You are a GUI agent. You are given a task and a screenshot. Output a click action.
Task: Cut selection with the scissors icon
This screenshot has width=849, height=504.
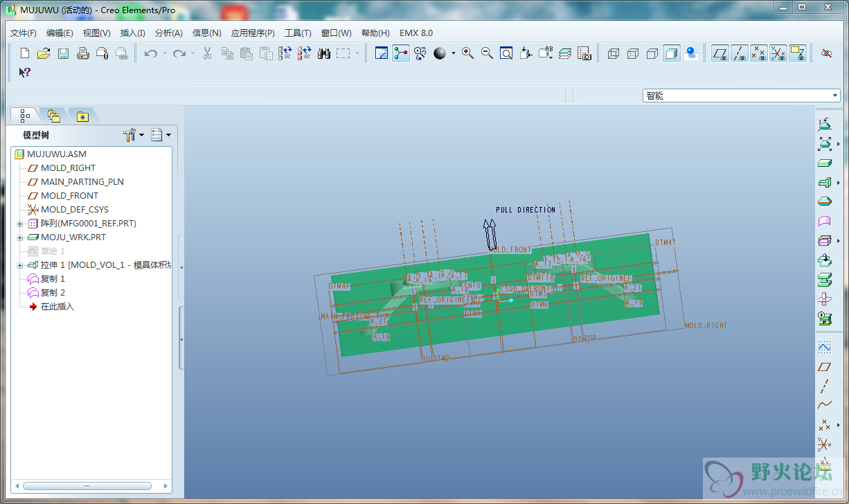click(207, 53)
